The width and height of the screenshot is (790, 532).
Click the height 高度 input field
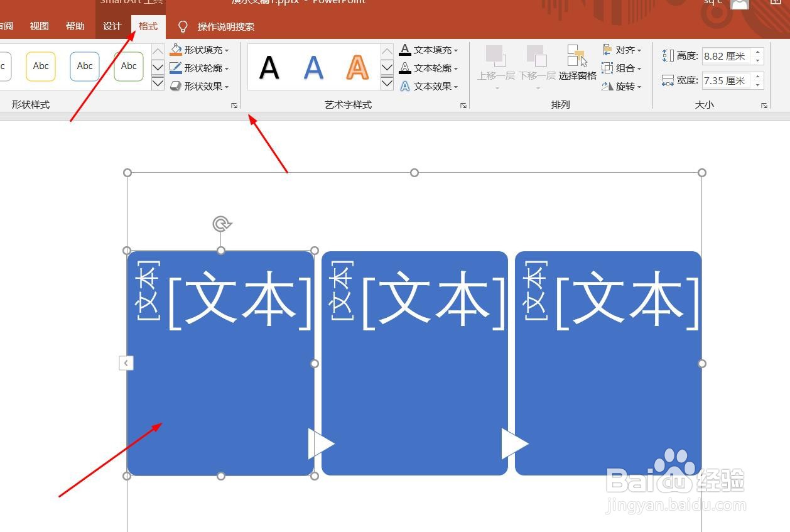point(727,56)
